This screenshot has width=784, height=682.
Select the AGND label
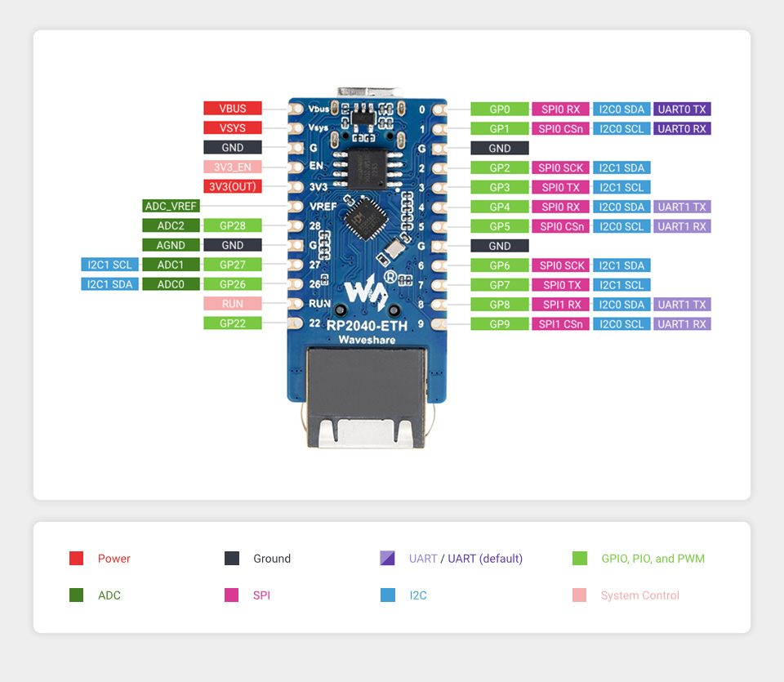(171, 245)
